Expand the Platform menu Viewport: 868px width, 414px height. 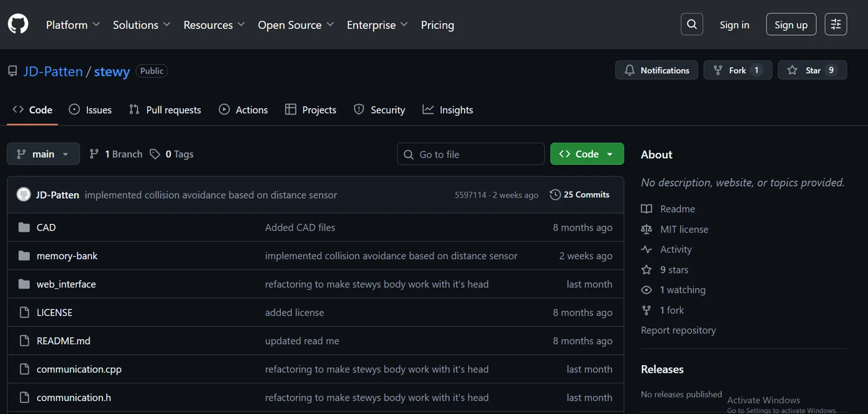coord(73,25)
